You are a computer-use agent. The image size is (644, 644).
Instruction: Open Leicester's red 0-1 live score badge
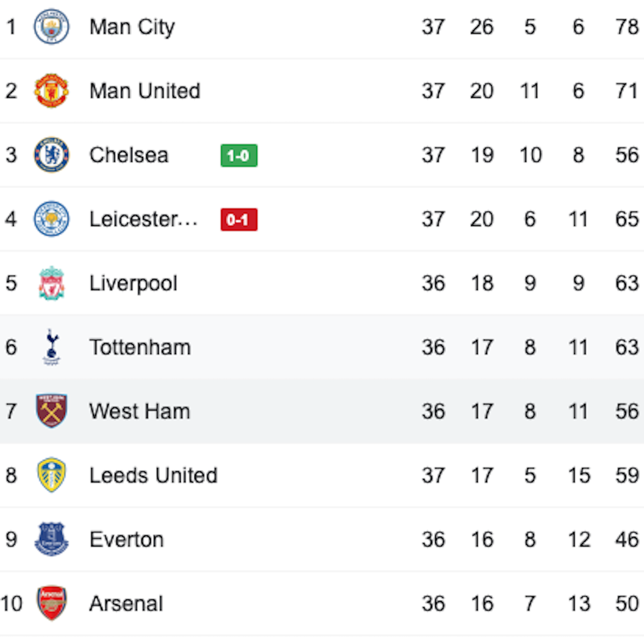pyautogui.click(x=239, y=220)
